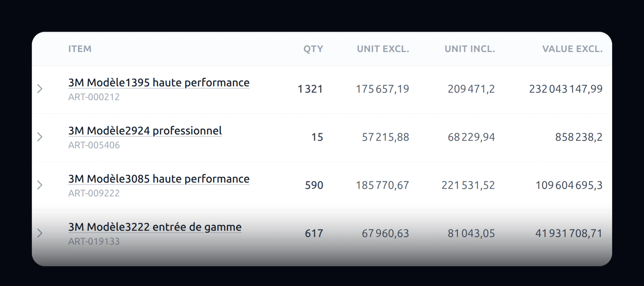The height and width of the screenshot is (286, 644).
Task: Open the 3M Modèle3085 haute performance link
Action: 159,179
